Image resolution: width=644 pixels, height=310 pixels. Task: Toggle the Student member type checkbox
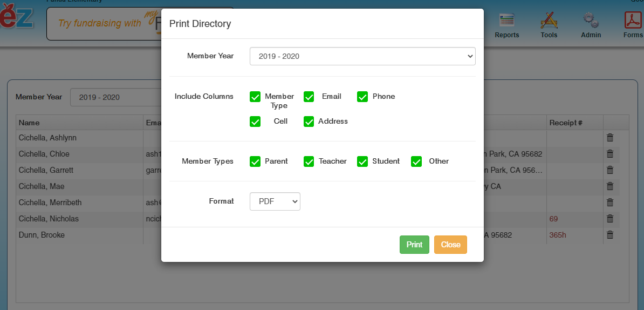pyautogui.click(x=362, y=161)
